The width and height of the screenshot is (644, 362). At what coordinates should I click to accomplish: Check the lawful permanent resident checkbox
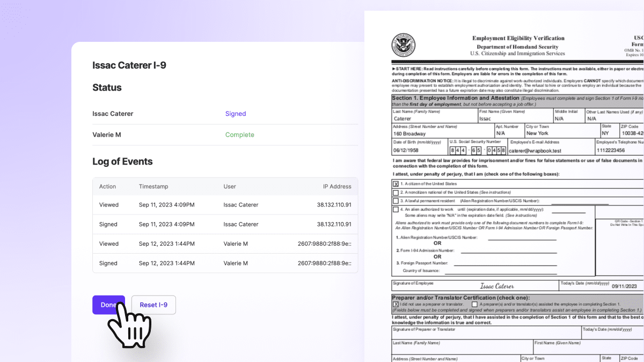click(396, 201)
